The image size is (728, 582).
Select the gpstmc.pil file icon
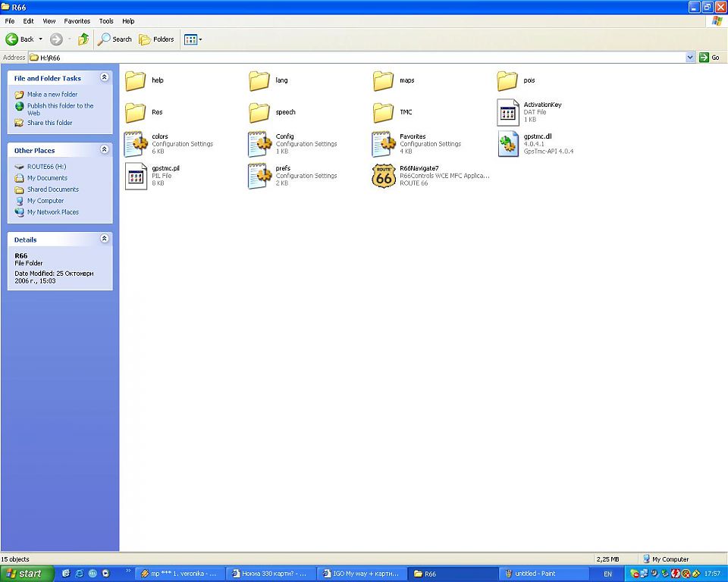pyautogui.click(x=136, y=177)
